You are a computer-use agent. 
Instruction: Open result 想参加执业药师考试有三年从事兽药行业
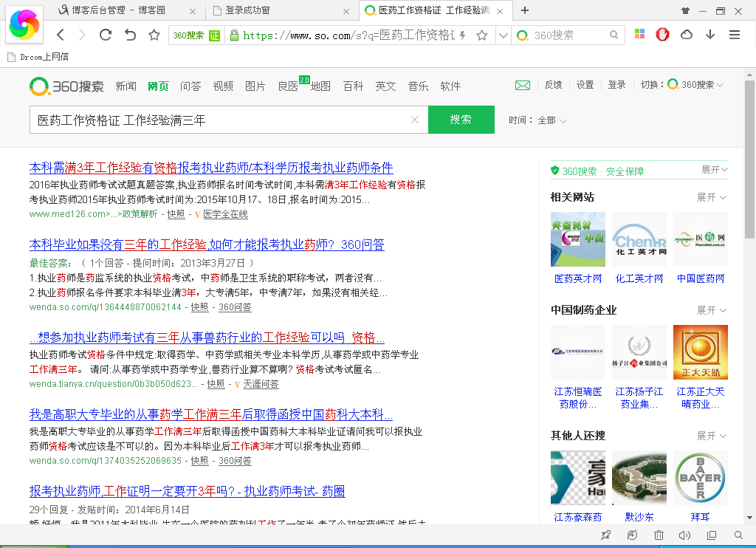pos(207,338)
